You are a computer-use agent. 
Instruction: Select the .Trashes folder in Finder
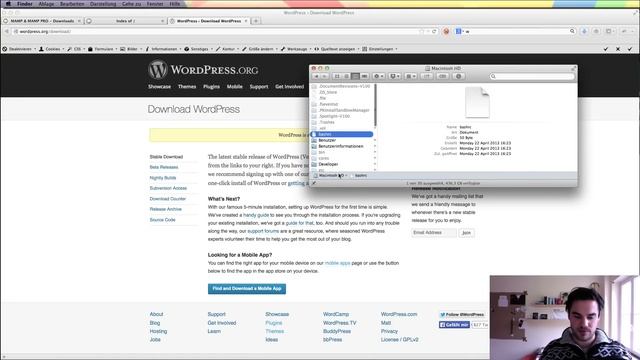click(327, 122)
